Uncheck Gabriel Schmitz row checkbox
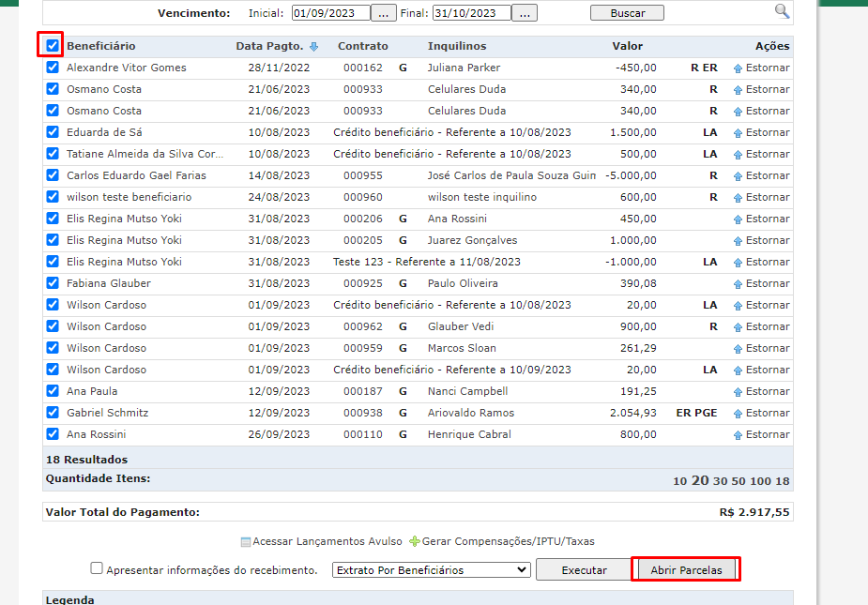 pos(53,413)
